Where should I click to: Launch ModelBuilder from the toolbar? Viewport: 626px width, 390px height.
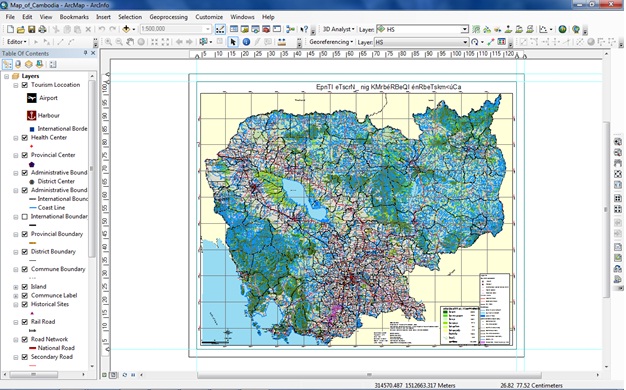coord(291,29)
